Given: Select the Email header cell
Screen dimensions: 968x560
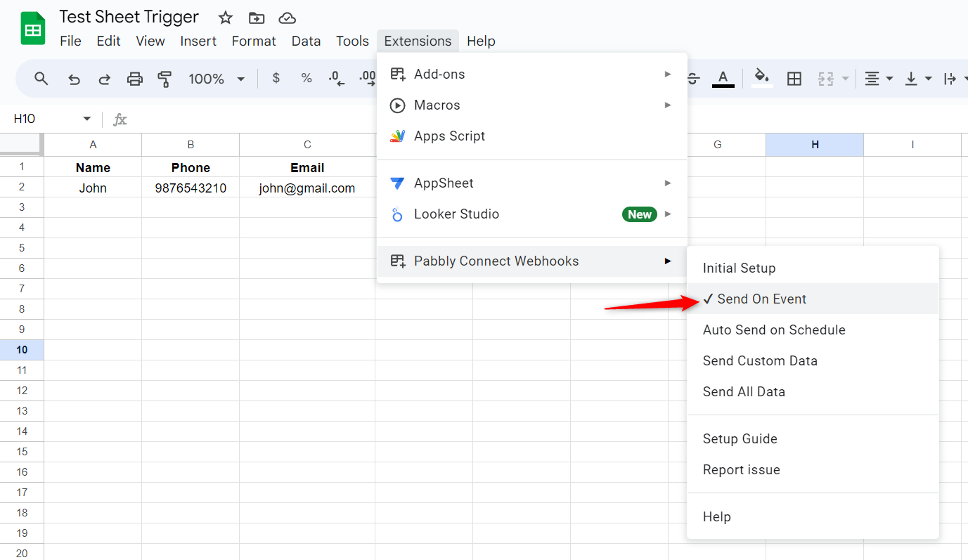Looking at the screenshot, I should [x=307, y=167].
